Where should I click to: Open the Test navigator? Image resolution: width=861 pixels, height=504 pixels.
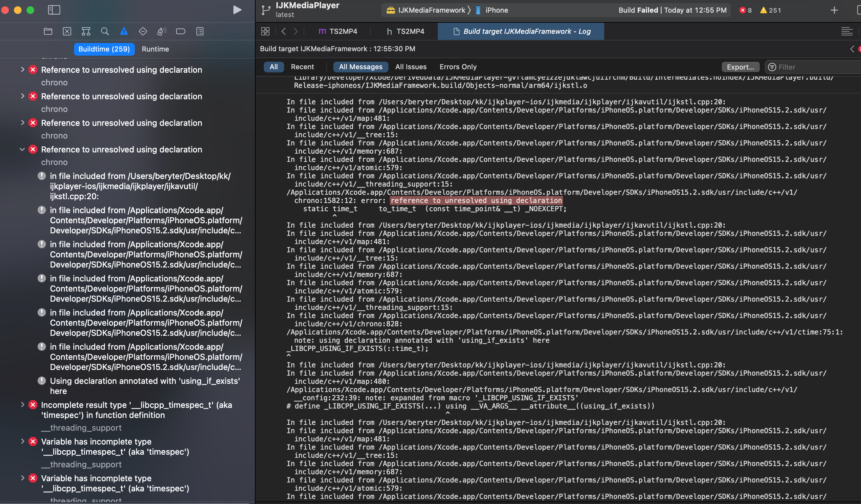coord(143,31)
